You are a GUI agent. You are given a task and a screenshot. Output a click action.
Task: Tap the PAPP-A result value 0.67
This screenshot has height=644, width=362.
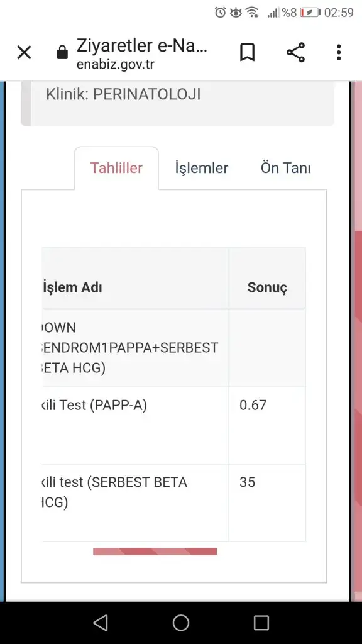coord(253,405)
